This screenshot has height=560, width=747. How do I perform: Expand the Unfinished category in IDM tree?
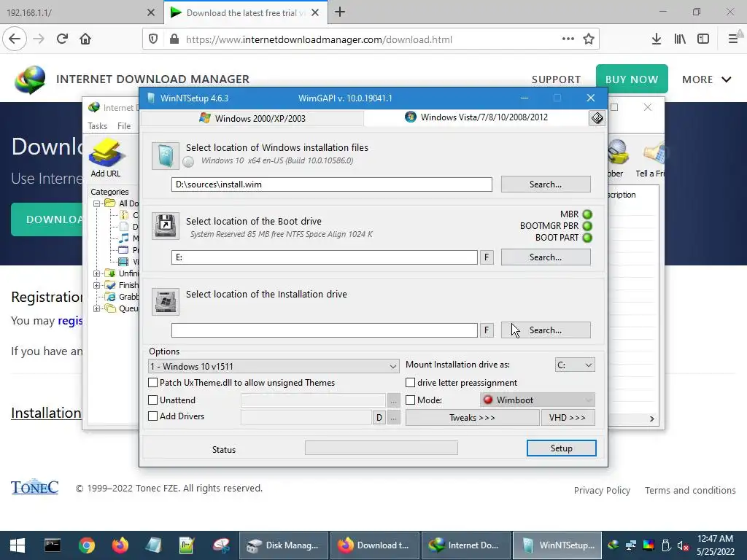(97, 273)
